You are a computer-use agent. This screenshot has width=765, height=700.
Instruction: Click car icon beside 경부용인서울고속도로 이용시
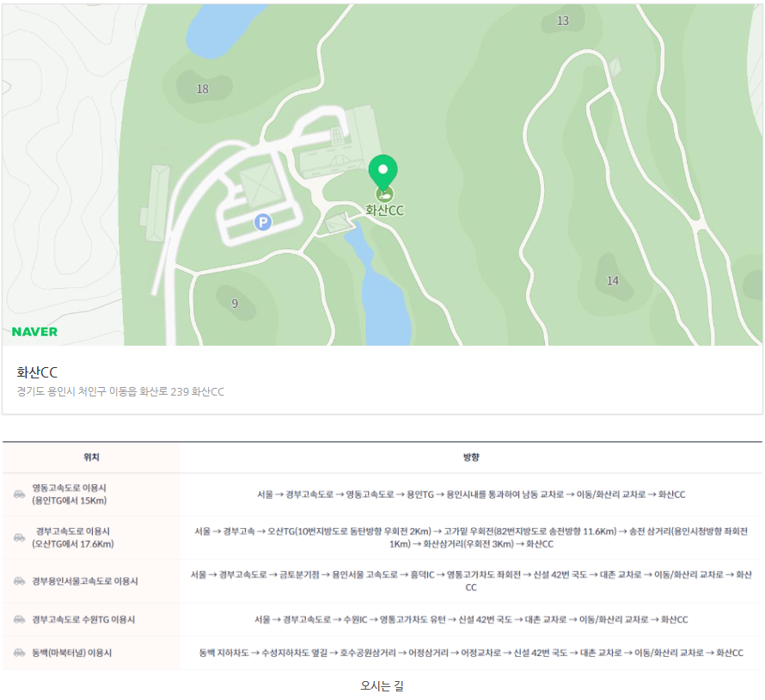19,581
